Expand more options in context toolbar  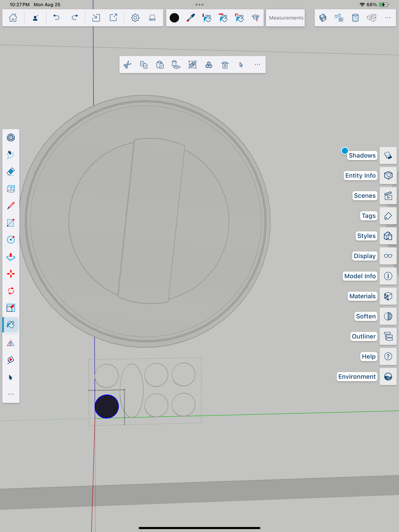(x=257, y=64)
